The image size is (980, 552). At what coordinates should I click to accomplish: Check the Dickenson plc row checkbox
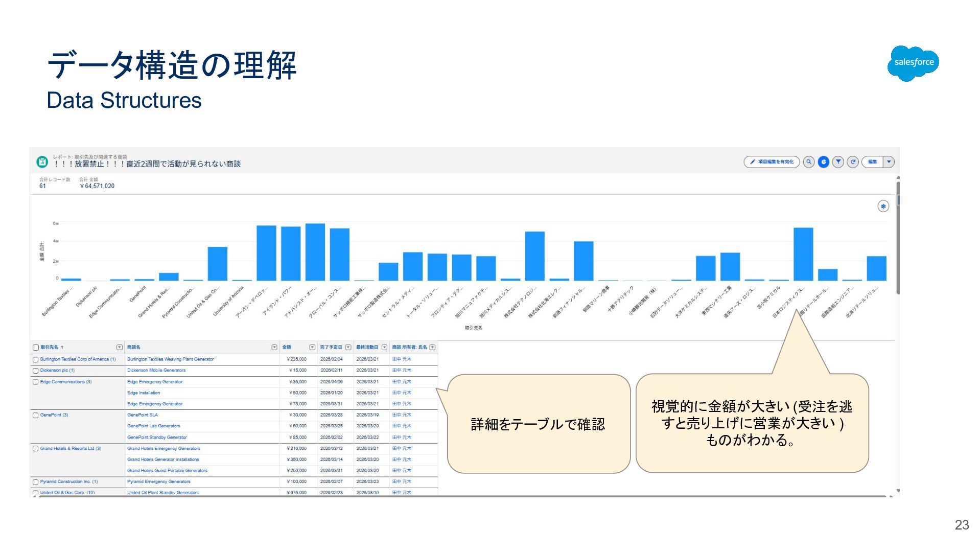coord(36,371)
